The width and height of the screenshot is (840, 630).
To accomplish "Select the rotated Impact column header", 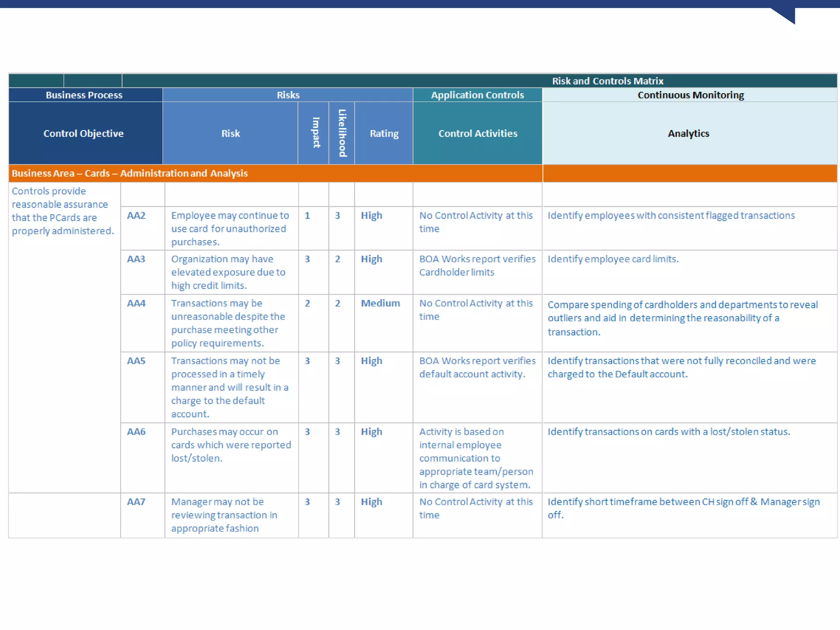I will point(316,132).
